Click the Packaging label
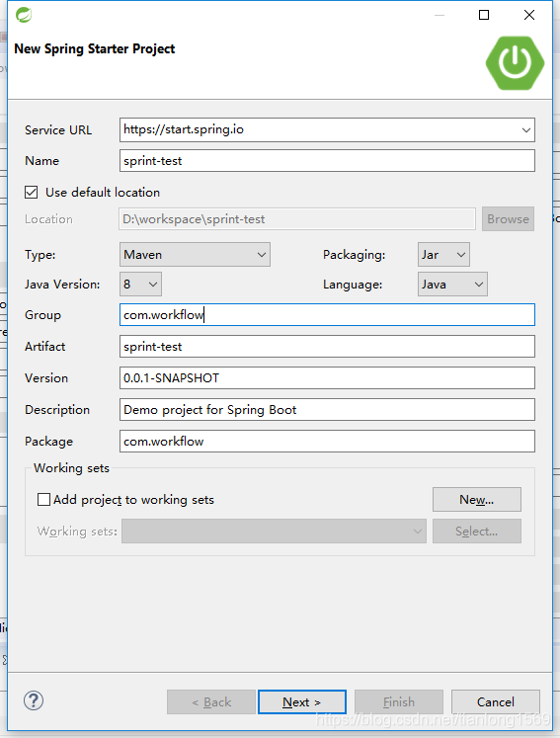Image resolution: width=560 pixels, height=738 pixels. tap(354, 255)
